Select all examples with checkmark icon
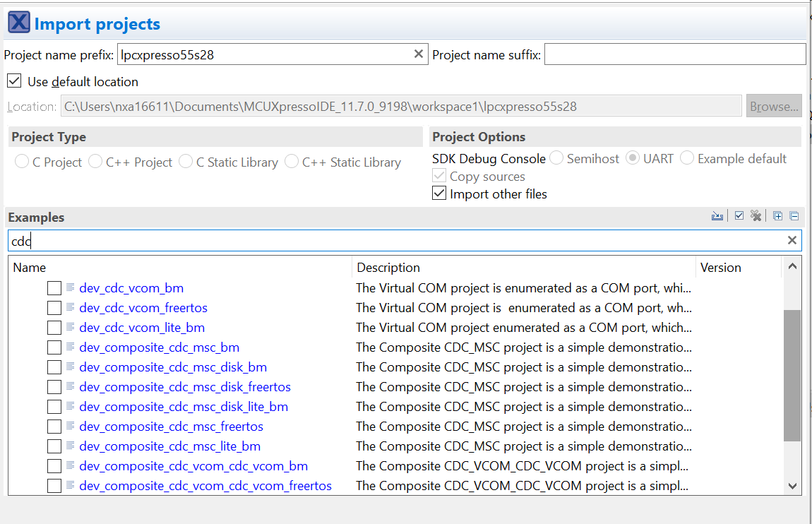 point(739,215)
